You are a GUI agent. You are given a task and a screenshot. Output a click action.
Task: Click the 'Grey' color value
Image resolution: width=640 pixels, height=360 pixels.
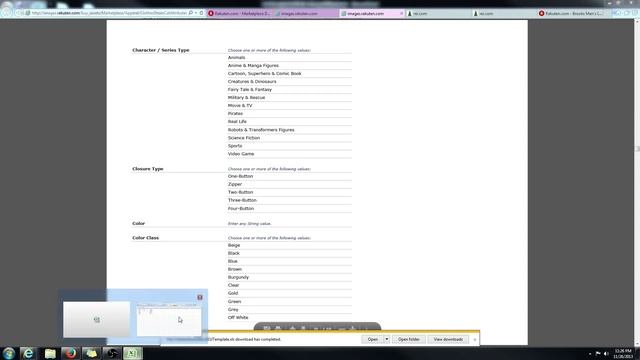233,309
